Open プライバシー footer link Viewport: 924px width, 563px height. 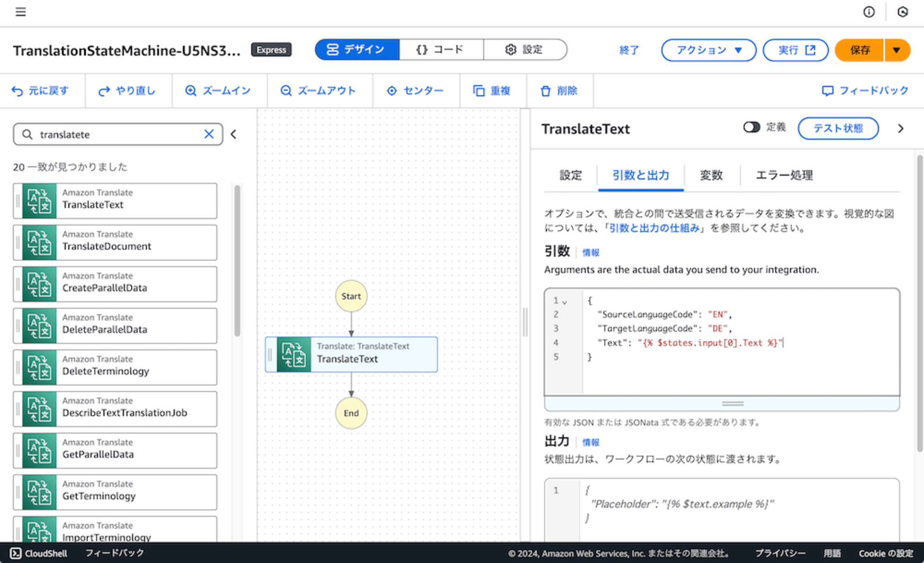[x=780, y=553]
